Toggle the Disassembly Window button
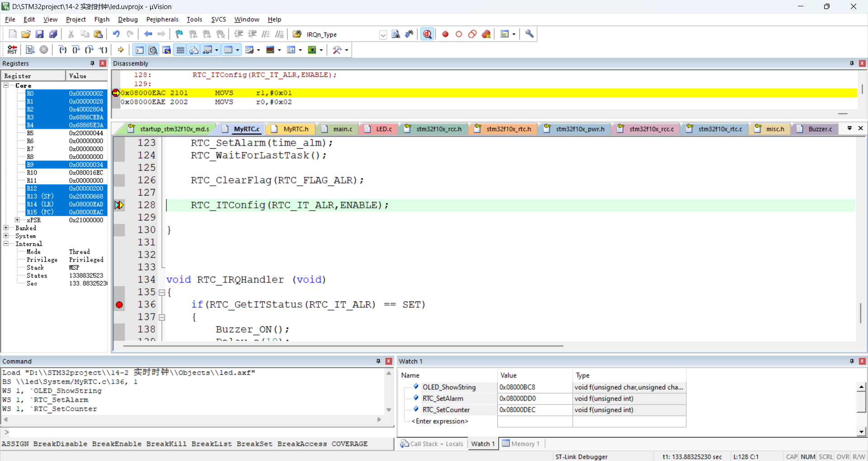 point(153,50)
